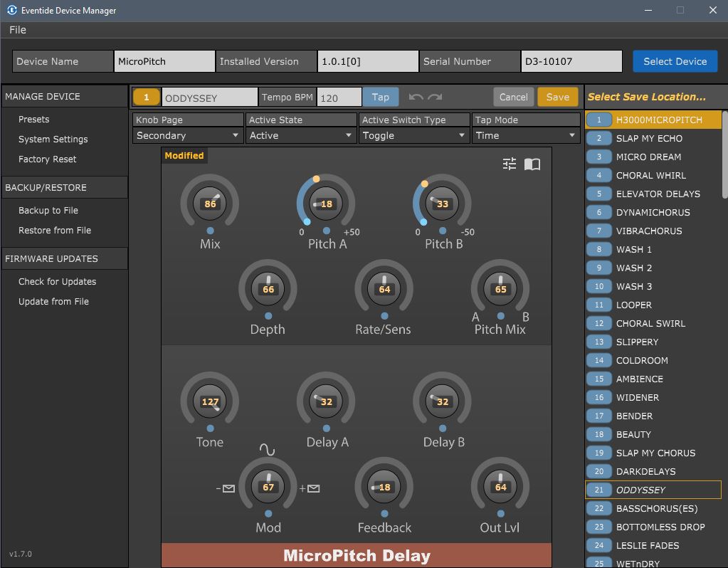Viewport: 728px width, 568px height.
Task: Click slot number 5 badge for ELEVATOR DELAYS
Action: (x=599, y=194)
